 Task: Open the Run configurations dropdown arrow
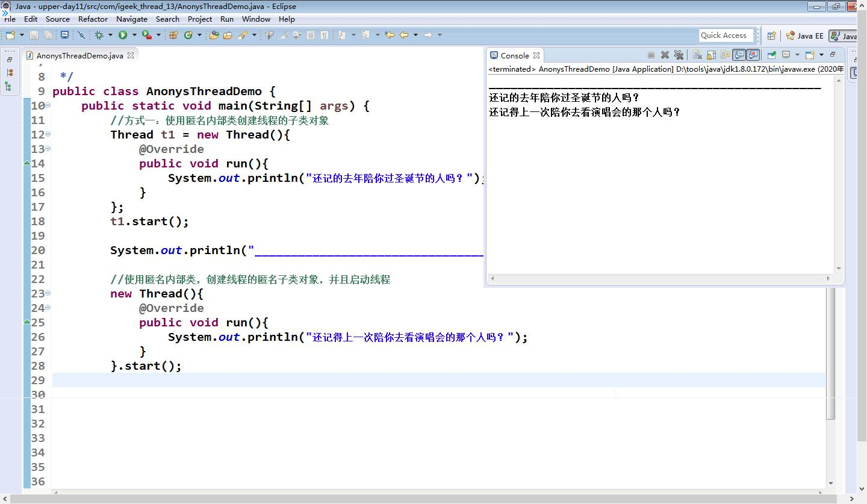tap(134, 35)
